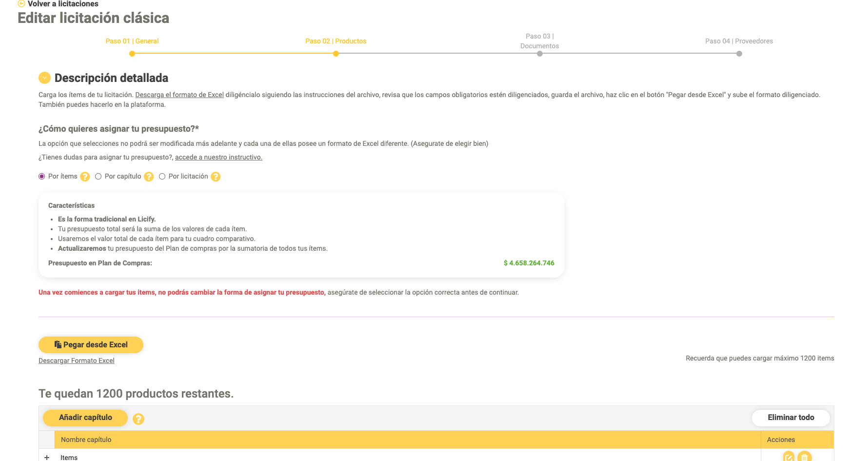The image size is (868, 461).
Task: Select the Por licitación radio button
Action: coord(162,177)
